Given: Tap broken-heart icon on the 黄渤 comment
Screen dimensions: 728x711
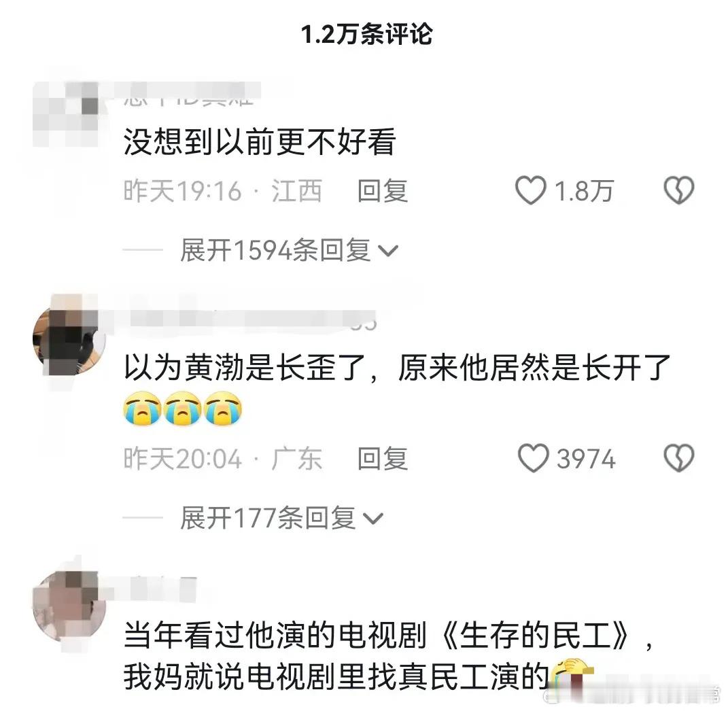Looking at the screenshot, I should (x=679, y=458).
